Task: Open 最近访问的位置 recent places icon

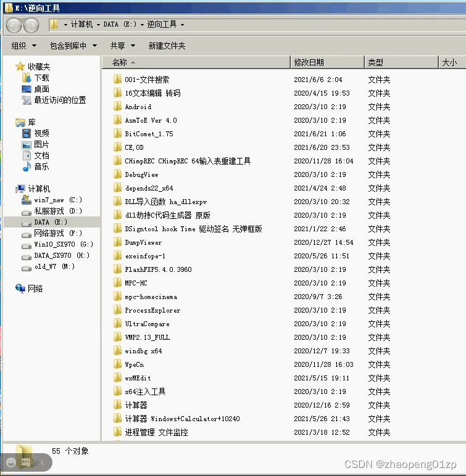Action: pyautogui.click(x=27, y=100)
